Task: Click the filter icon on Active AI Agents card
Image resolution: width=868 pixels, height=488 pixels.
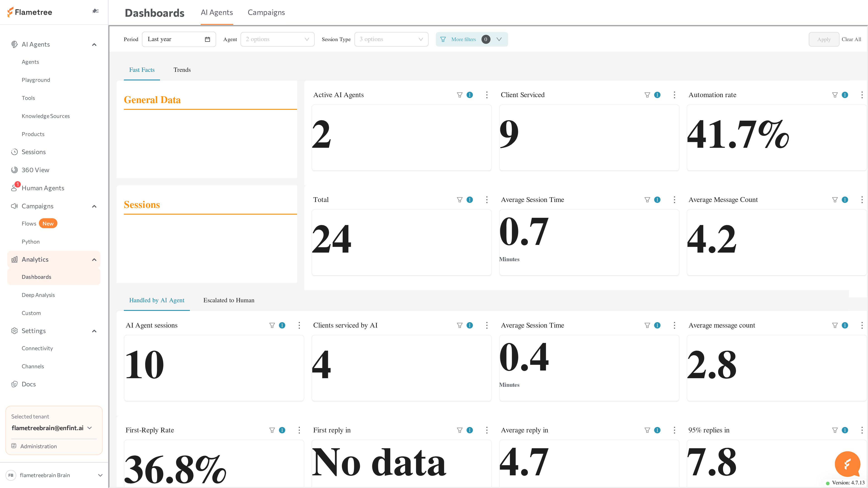Action: pos(460,95)
